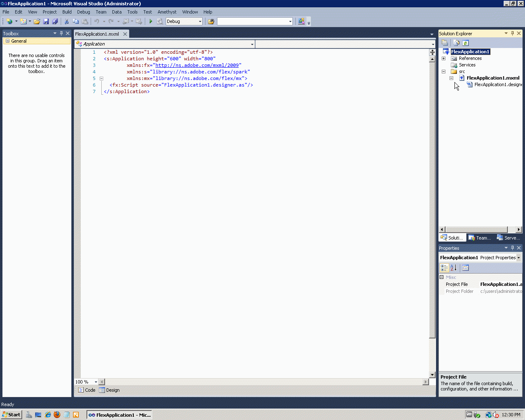The width and height of the screenshot is (525, 420).
Task: Switch to the Server Explorer tab
Action: point(509,238)
